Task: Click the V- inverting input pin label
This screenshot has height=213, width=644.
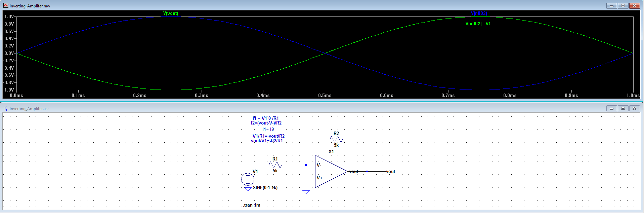Action: tap(319, 165)
